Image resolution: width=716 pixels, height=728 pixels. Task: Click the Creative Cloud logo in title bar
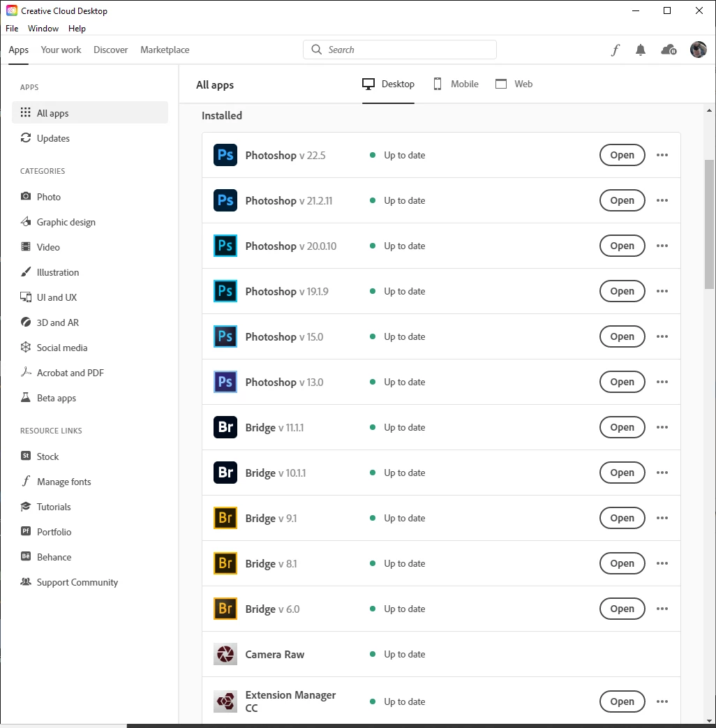12,10
